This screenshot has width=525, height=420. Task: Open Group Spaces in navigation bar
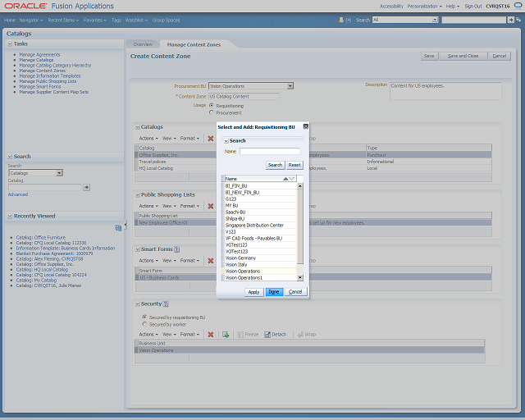click(166, 20)
